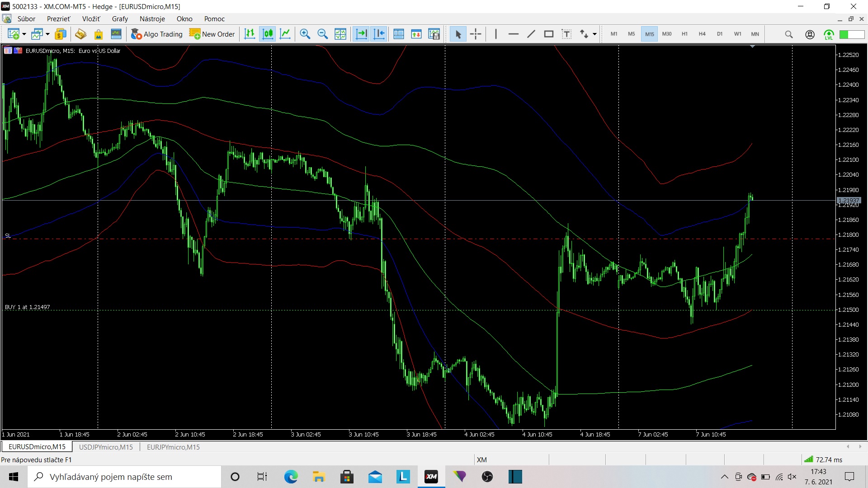The height and width of the screenshot is (488, 868).
Task: Open the Pomoc menu
Action: coord(214,19)
